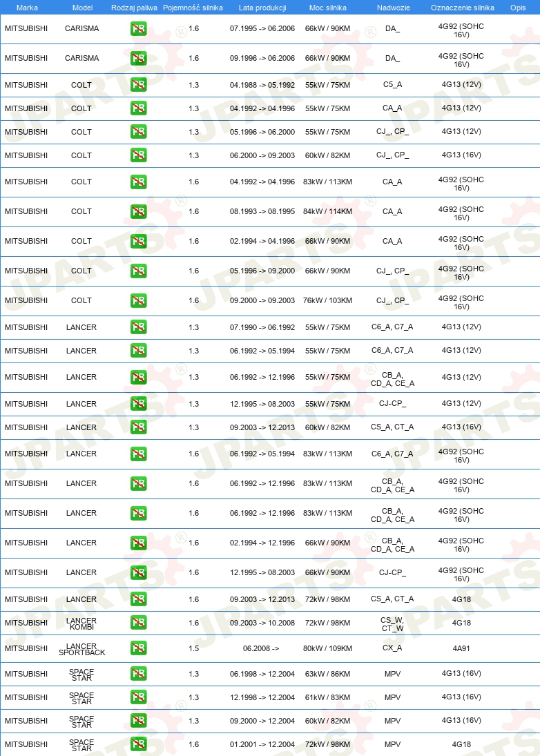Select the '76kW / 103KM' power cell
This screenshot has height=756, width=540.
point(328,301)
